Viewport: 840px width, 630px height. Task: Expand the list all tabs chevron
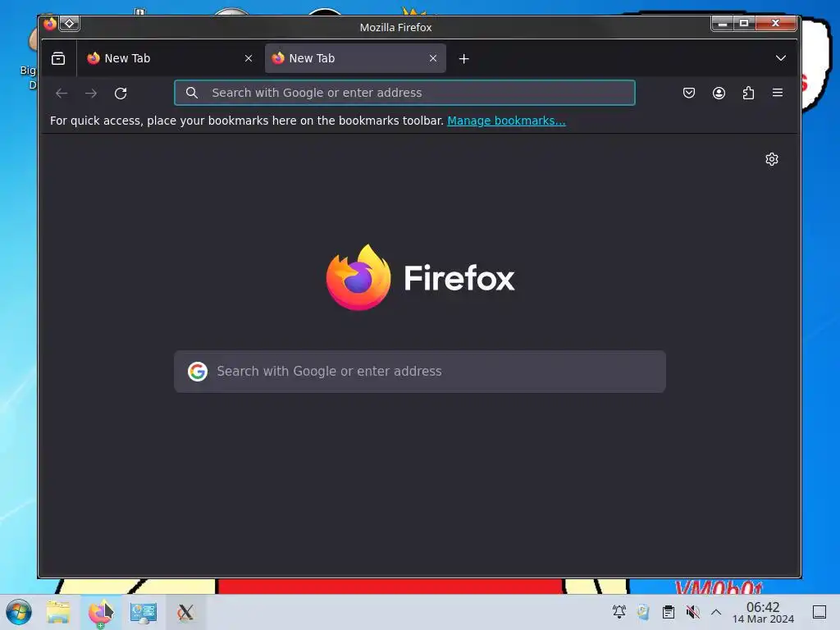point(781,58)
